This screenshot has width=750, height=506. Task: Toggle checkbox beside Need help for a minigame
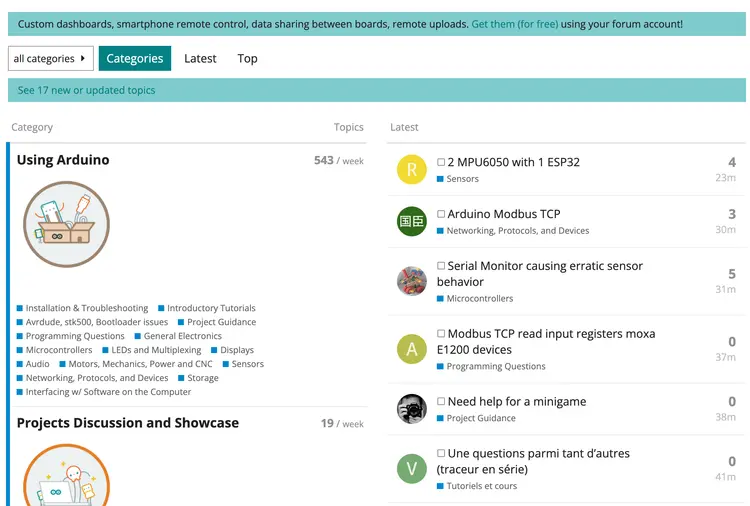pyautogui.click(x=441, y=402)
